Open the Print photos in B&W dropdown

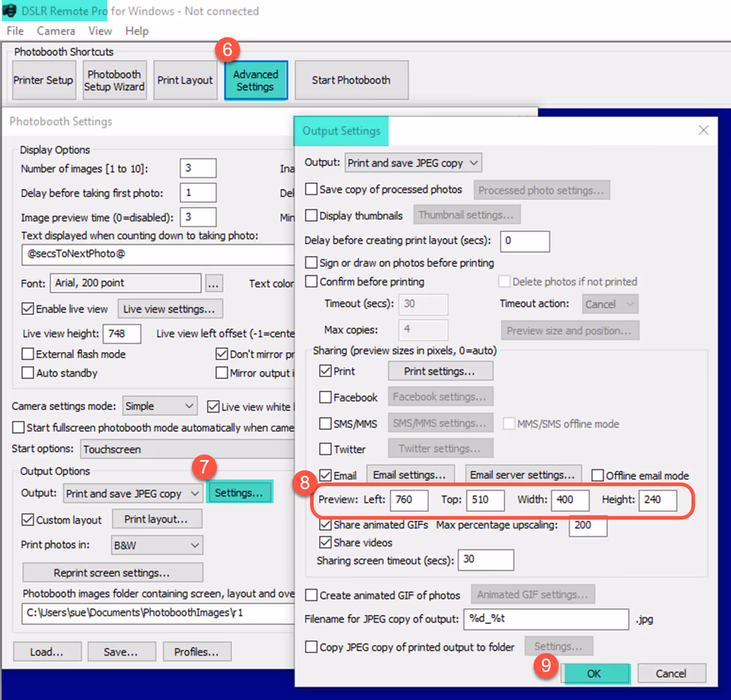157,545
